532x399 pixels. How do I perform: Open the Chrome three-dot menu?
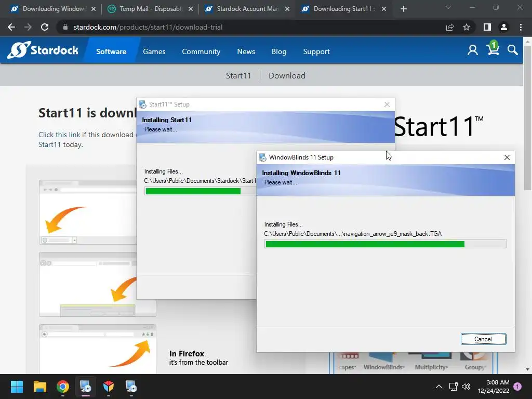tap(521, 27)
